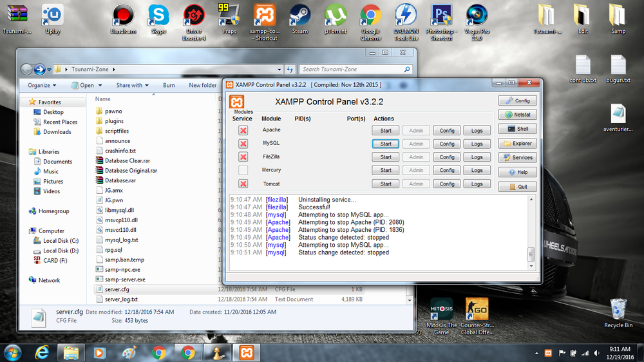Image resolution: width=644 pixels, height=362 pixels.
Task: Toggle the Apache service install checkbox
Action: pyautogui.click(x=243, y=130)
